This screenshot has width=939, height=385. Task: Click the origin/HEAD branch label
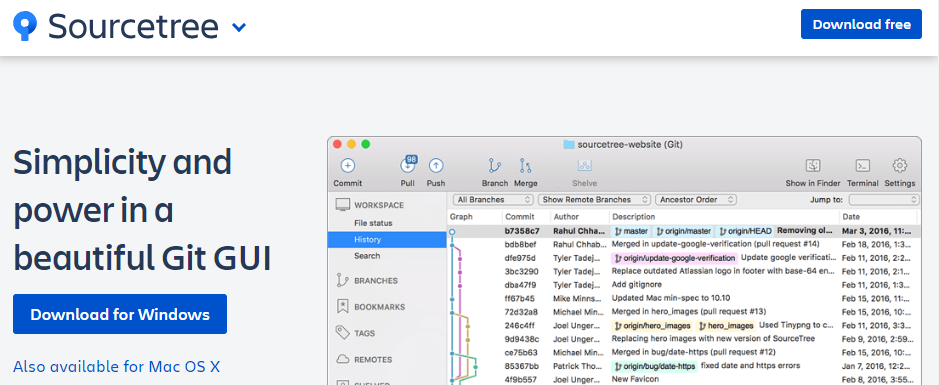click(746, 231)
